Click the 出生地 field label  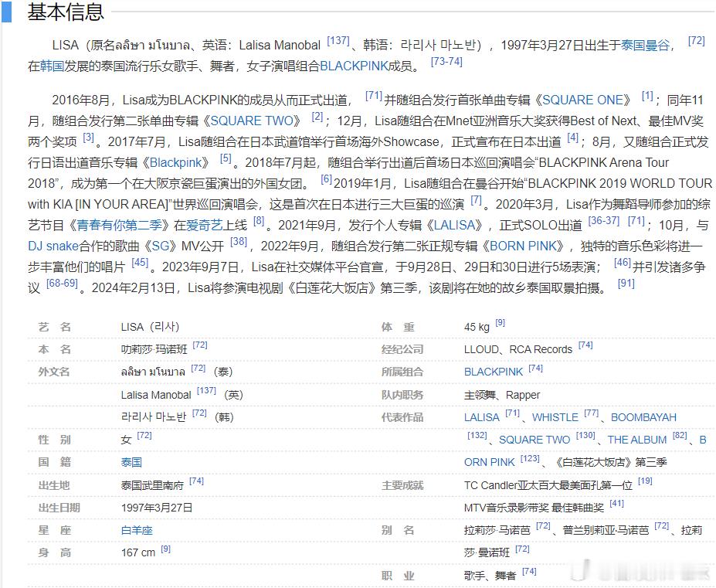pos(54,485)
